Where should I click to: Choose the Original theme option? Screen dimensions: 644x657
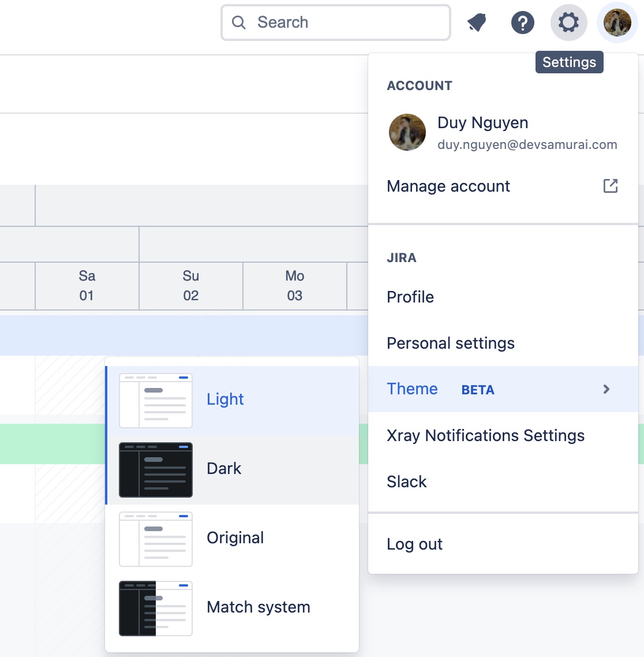coord(233,539)
